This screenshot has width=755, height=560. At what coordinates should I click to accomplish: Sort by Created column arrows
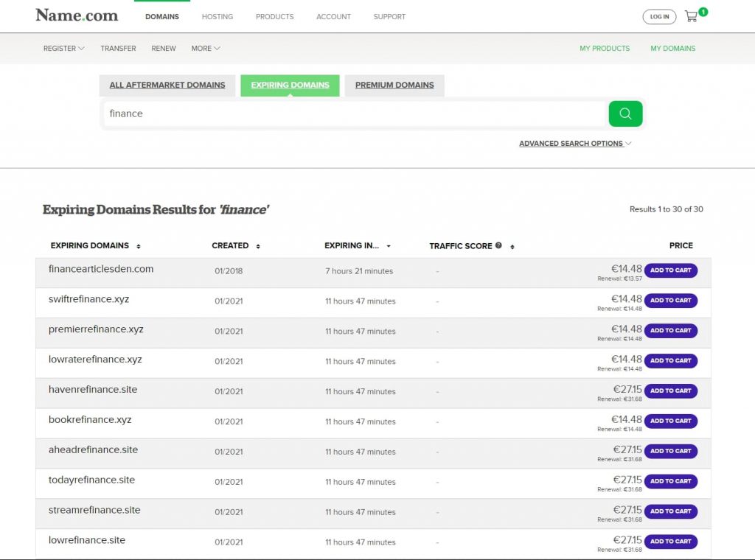tap(258, 246)
